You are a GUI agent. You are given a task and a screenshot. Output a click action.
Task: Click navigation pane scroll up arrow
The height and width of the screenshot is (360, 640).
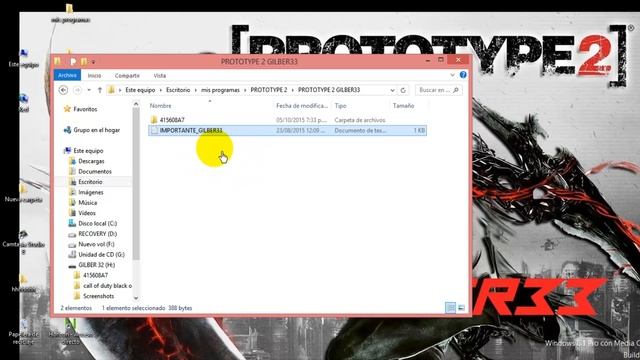[x=136, y=104]
